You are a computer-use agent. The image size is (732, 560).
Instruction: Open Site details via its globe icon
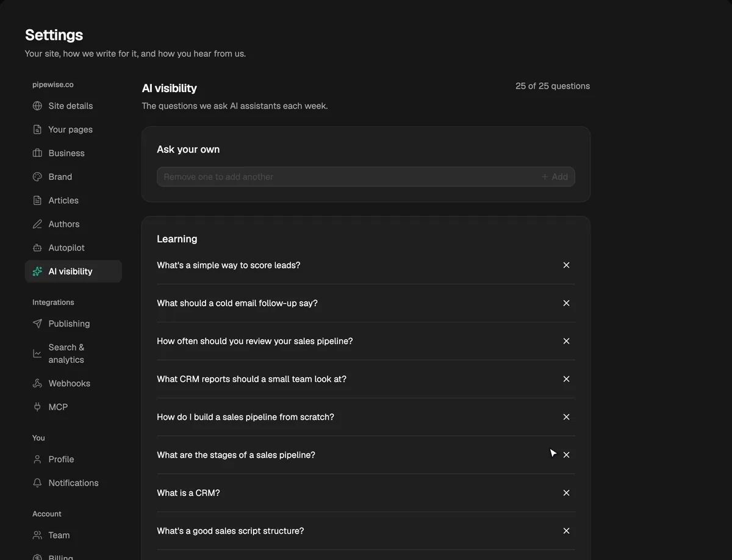(37, 106)
